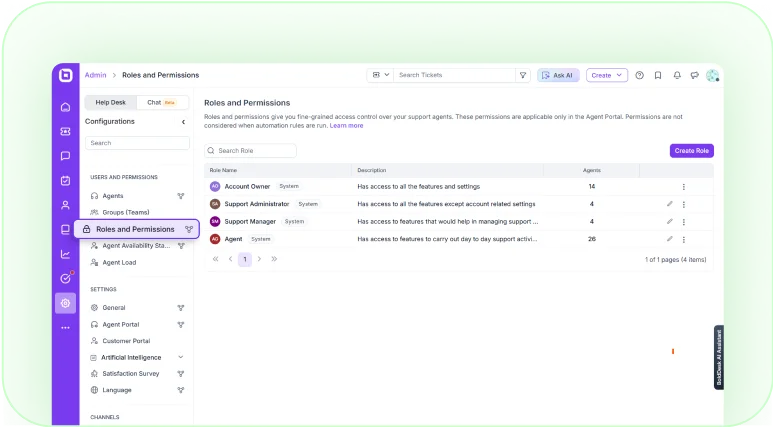Open the user profile avatar
The width and height of the screenshot is (773, 427).
tap(712, 75)
